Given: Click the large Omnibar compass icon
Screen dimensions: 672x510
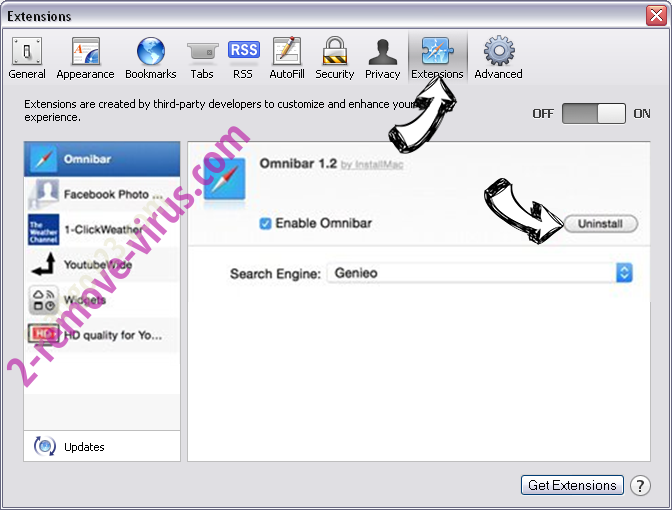Looking at the screenshot, I should point(225,179).
